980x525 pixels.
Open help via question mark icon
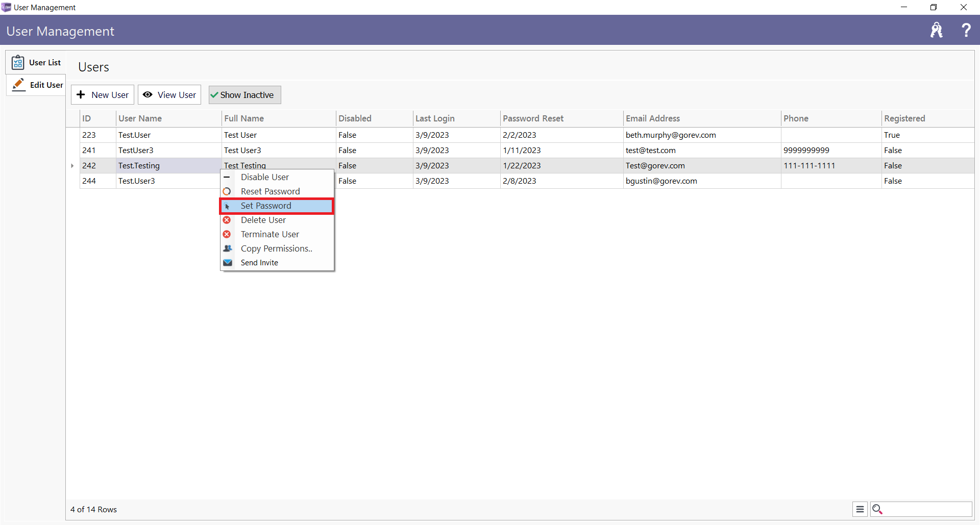click(966, 30)
